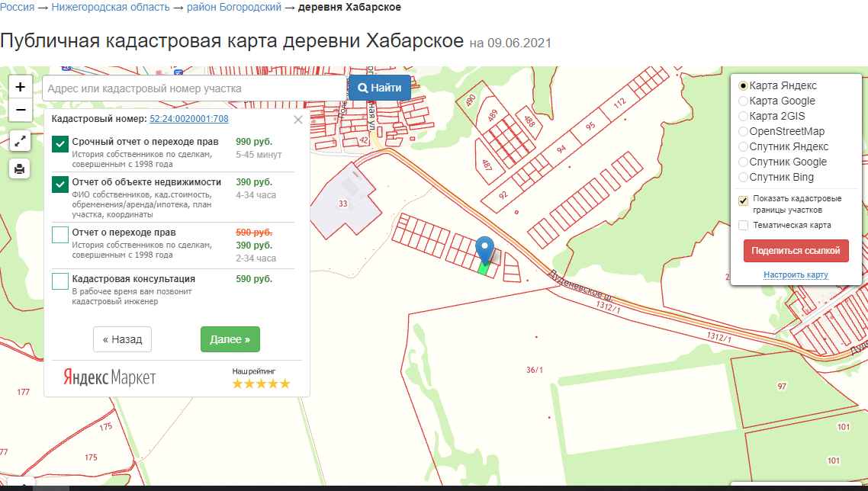Screen dimensions: 868x491
Task: Toggle Показать кадастровые границы участков
Action: click(x=744, y=201)
